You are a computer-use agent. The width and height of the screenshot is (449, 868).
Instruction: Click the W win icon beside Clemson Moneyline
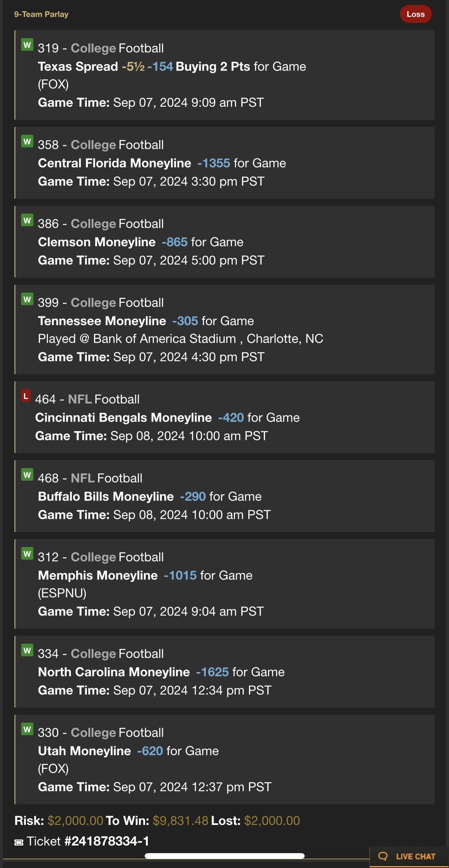click(27, 220)
